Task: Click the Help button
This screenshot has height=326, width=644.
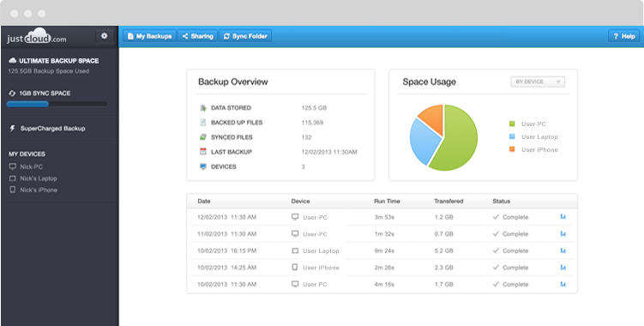Action: 624,36
